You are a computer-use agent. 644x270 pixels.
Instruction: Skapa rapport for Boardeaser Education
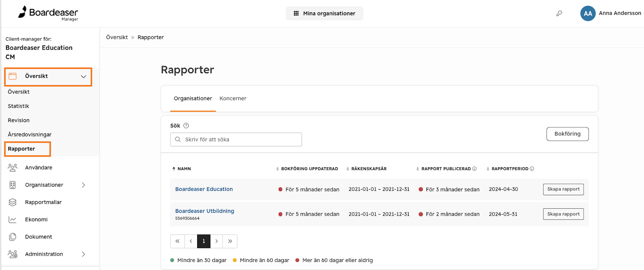pos(563,189)
